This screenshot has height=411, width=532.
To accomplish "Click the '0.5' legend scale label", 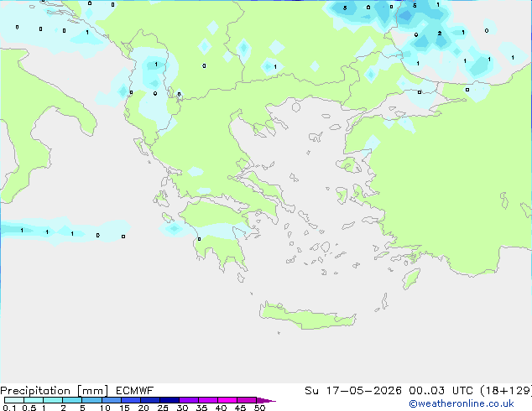I will [x=29, y=408].
